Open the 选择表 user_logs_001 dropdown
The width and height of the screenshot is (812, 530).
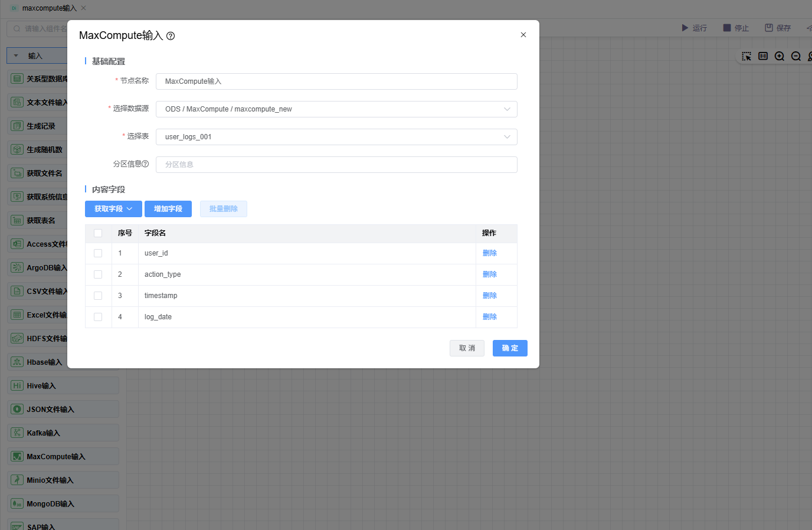point(336,137)
